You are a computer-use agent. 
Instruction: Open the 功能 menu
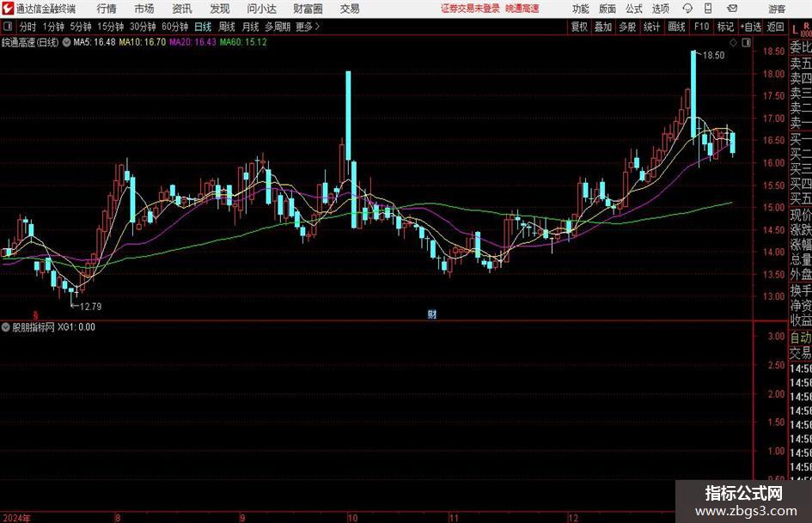pyautogui.click(x=581, y=9)
